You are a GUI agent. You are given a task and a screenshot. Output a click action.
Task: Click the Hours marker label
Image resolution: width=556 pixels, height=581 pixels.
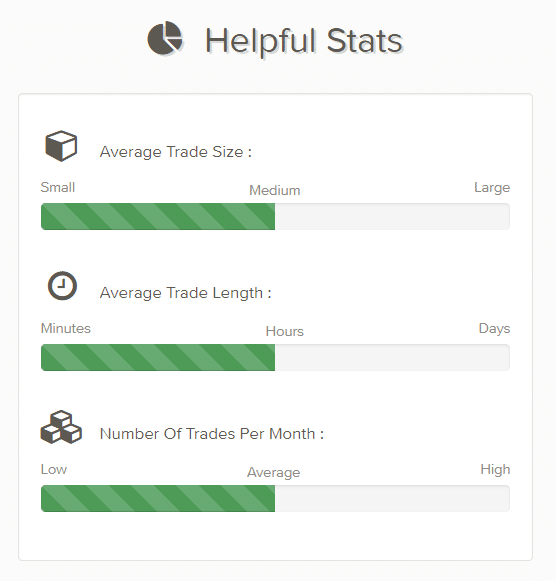pos(284,331)
